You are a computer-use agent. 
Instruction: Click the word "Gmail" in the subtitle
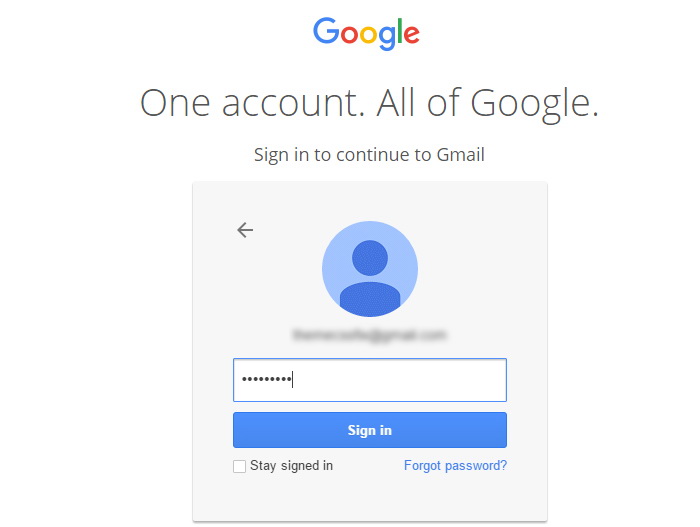point(461,155)
